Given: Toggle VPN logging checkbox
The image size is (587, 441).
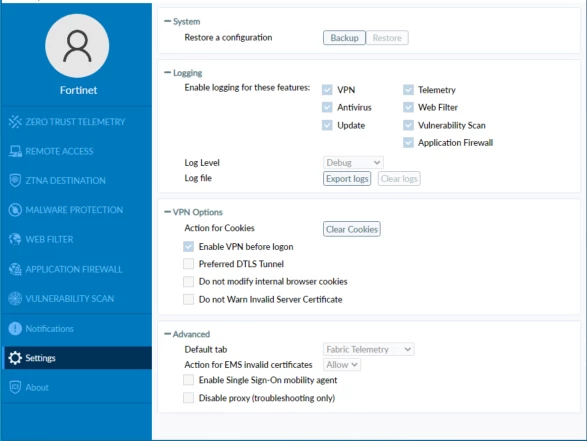Looking at the screenshot, I should 327,90.
